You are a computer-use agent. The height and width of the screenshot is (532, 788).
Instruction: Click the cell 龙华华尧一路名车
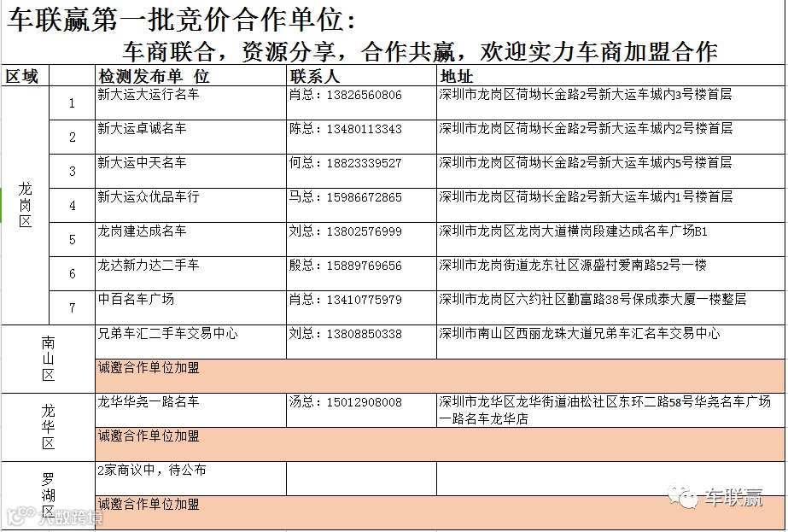point(190,410)
